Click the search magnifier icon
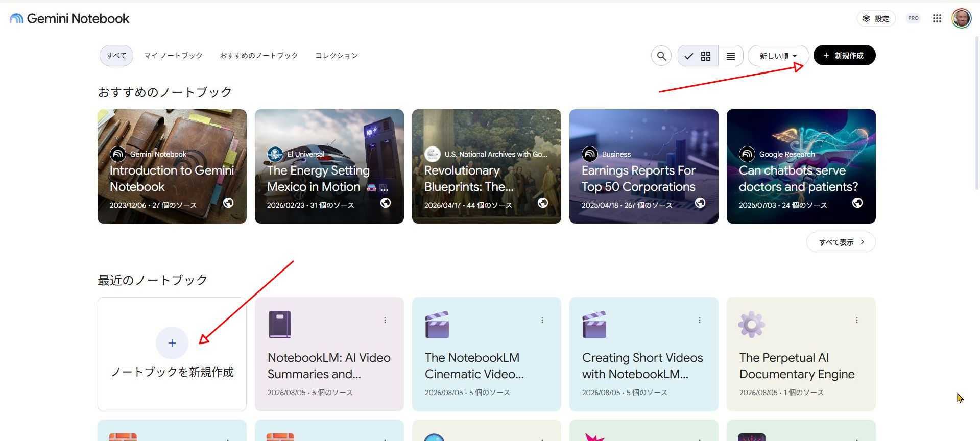The width and height of the screenshot is (980, 441). click(x=661, y=56)
